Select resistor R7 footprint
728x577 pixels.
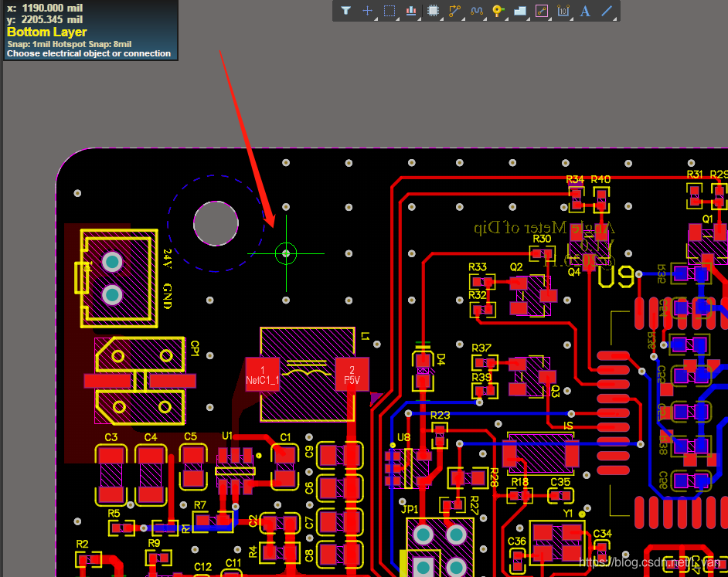point(213,521)
